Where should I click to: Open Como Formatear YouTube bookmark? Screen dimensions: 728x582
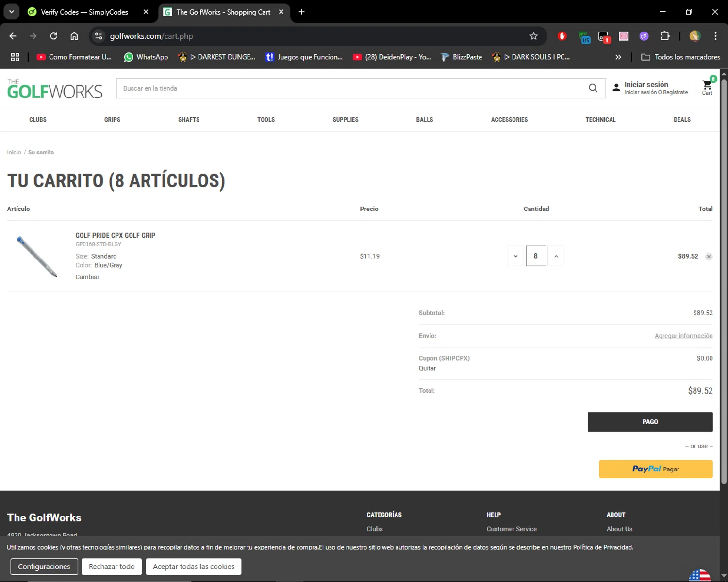tap(74, 57)
